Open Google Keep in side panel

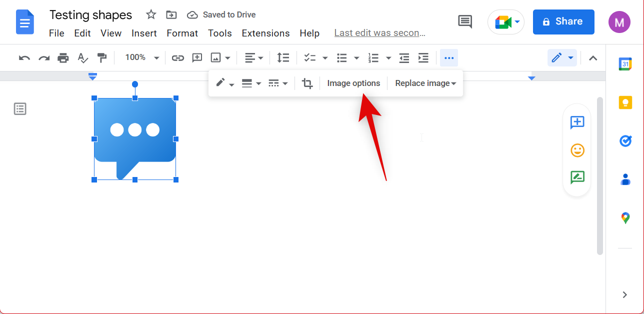[625, 102]
